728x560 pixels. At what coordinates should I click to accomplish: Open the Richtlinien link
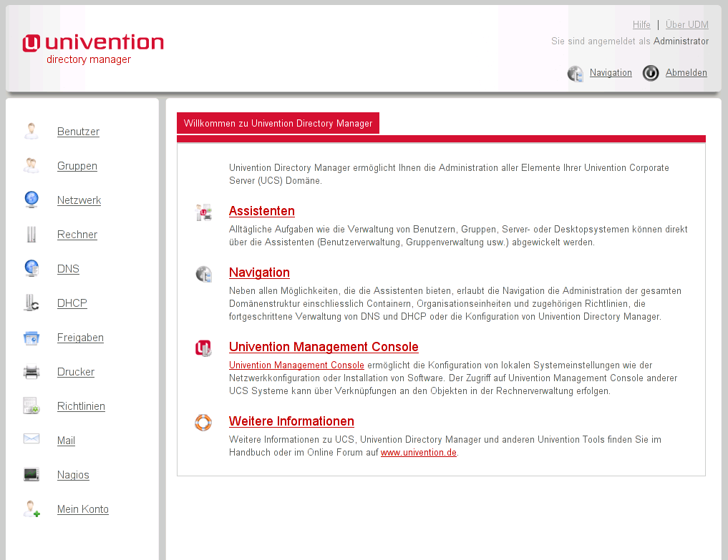click(81, 406)
